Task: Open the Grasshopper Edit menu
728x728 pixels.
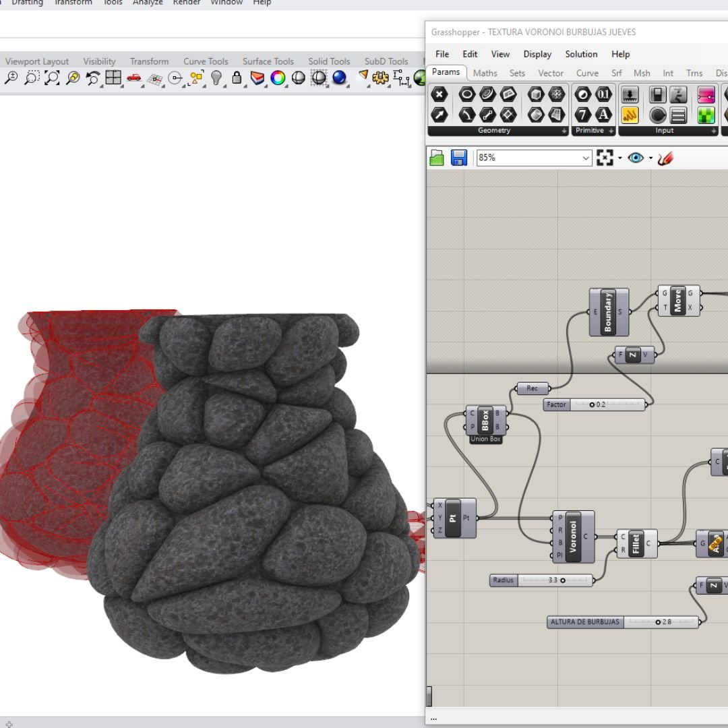Action: (470, 55)
